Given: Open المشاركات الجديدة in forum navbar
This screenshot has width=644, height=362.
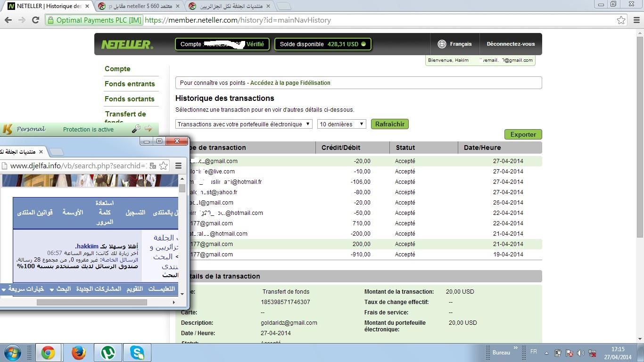Looking at the screenshot, I should [99, 289].
